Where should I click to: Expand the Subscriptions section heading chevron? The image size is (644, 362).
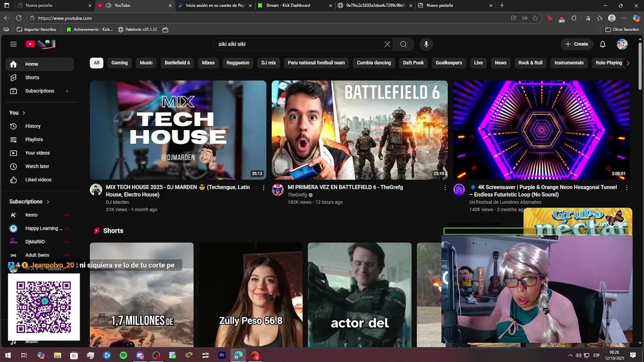point(48,202)
